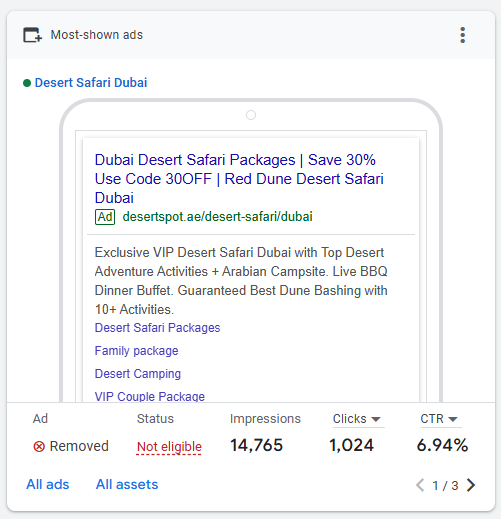Go to the previous ad with left chevron
This screenshot has width=501, height=519.
(420, 485)
